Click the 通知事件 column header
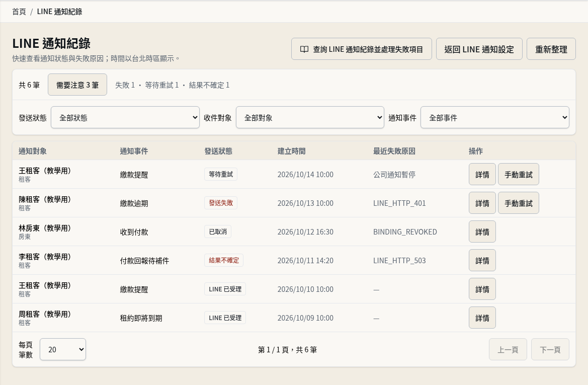Viewport: 588px width, 385px height. pos(134,151)
